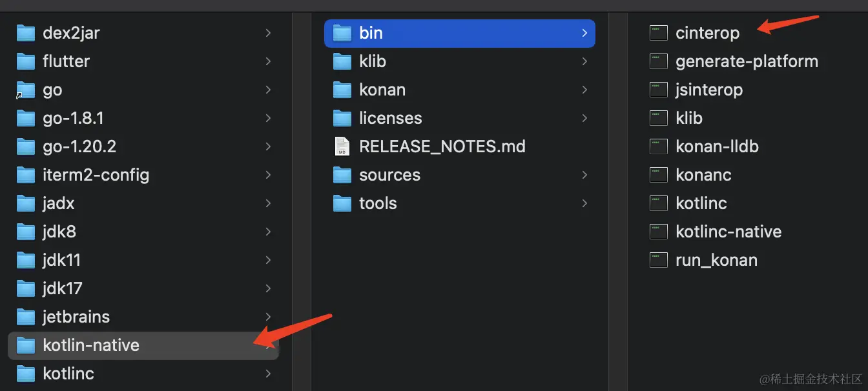Select the go-1.20.2 folder icon
Image resolution: width=868 pixels, height=391 pixels.
(x=25, y=146)
